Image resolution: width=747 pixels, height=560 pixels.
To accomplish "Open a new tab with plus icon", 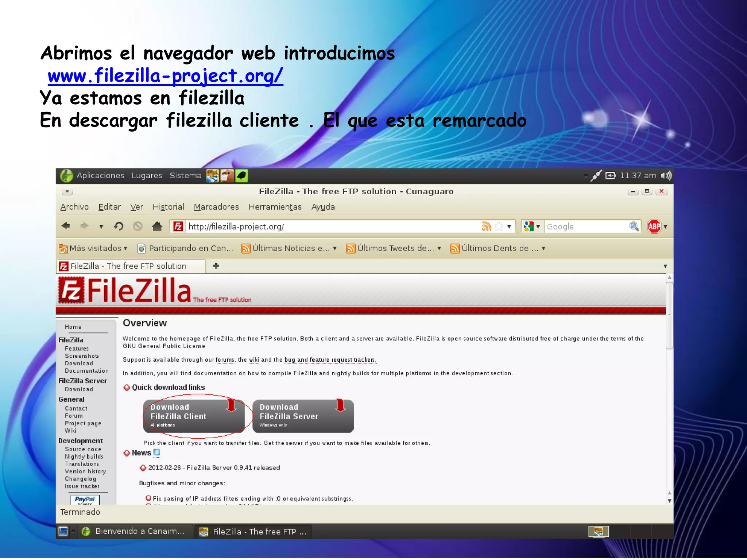I will 216,266.
